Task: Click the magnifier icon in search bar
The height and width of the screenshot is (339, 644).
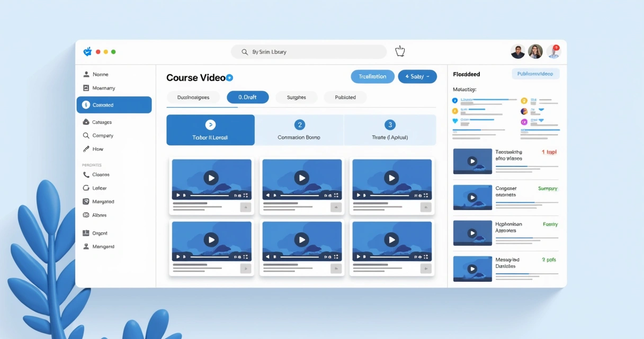Action: (245, 52)
